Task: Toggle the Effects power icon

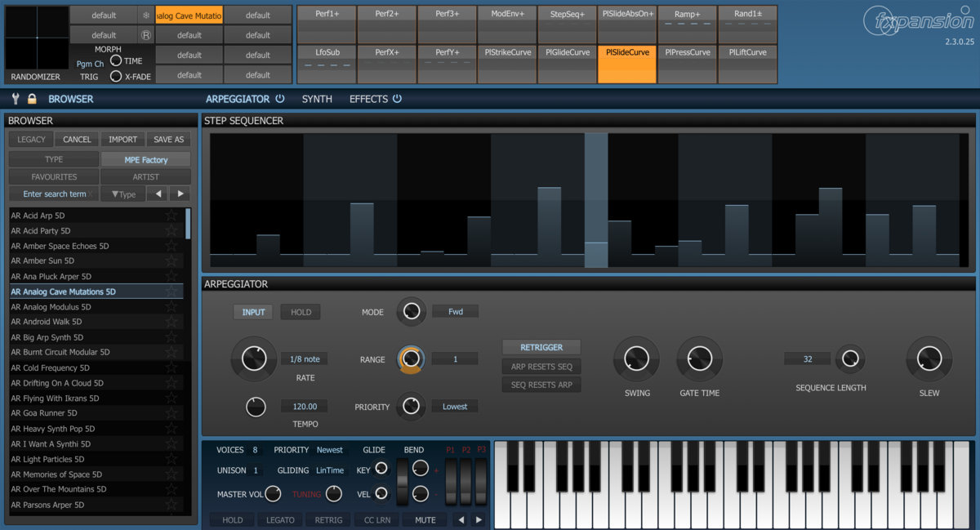Action: point(397,99)
